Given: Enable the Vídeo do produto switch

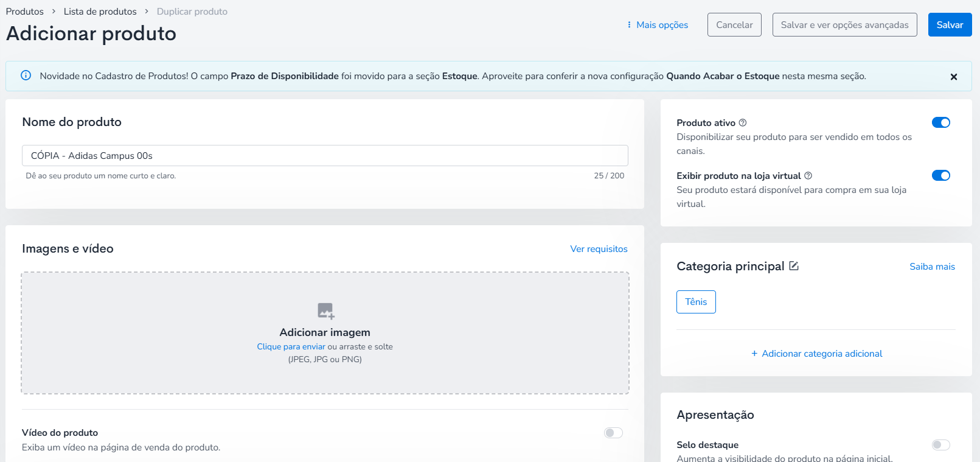Looking at the screenshot, I should click(613, 433).
